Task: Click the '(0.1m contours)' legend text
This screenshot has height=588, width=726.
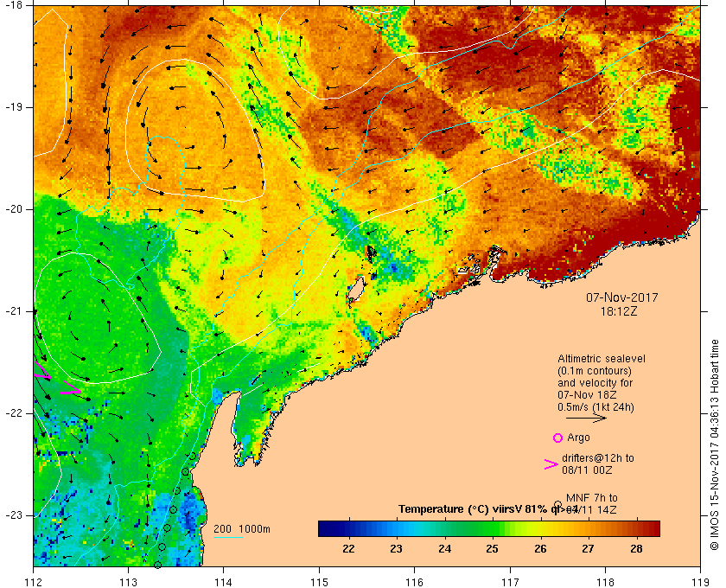Action: [x=595, y=371]
